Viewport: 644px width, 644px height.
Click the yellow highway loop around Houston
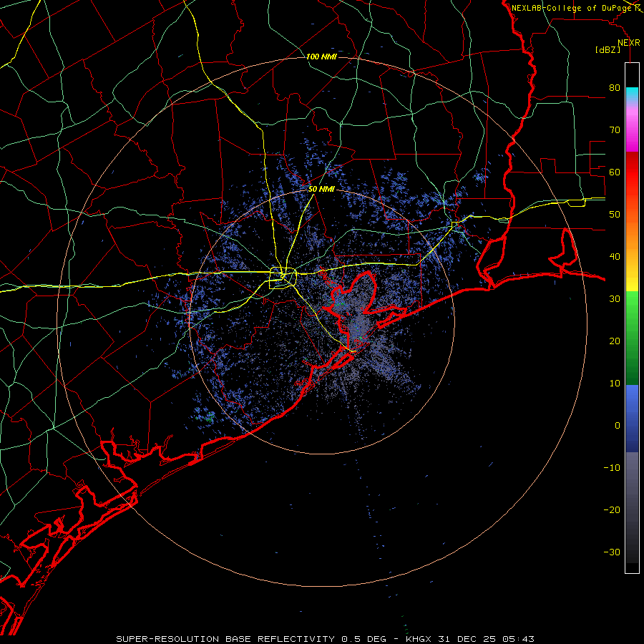tap(283, 278)
